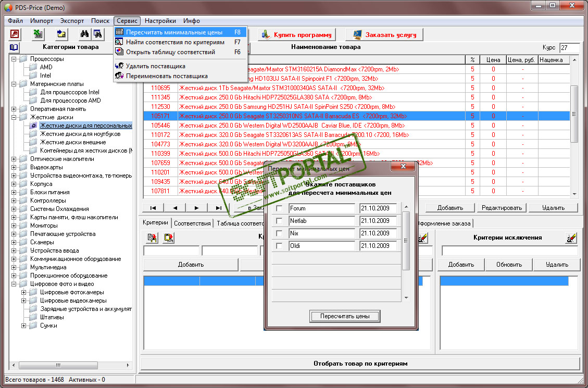Click the Пересчитать цены button

point(345,316)
